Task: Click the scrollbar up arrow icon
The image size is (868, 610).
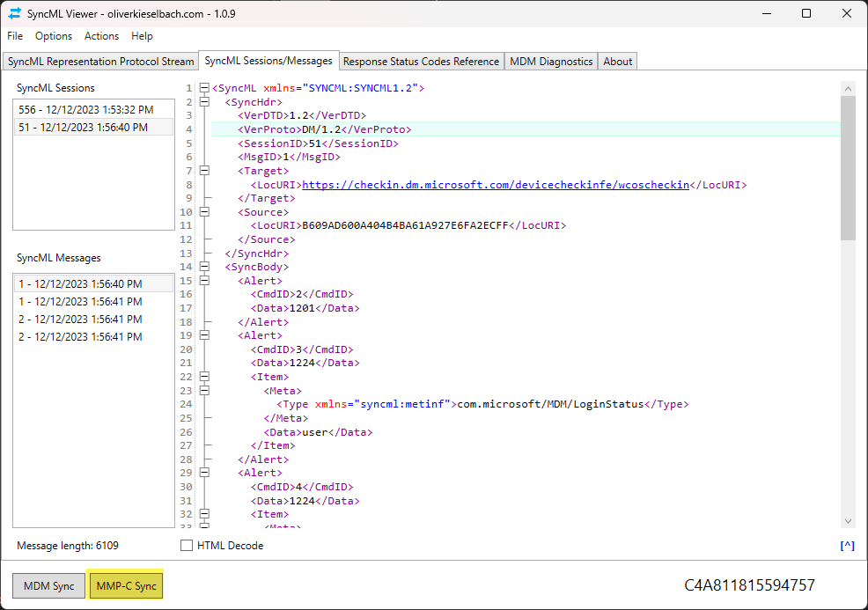Action: click(x=848, y=87)
